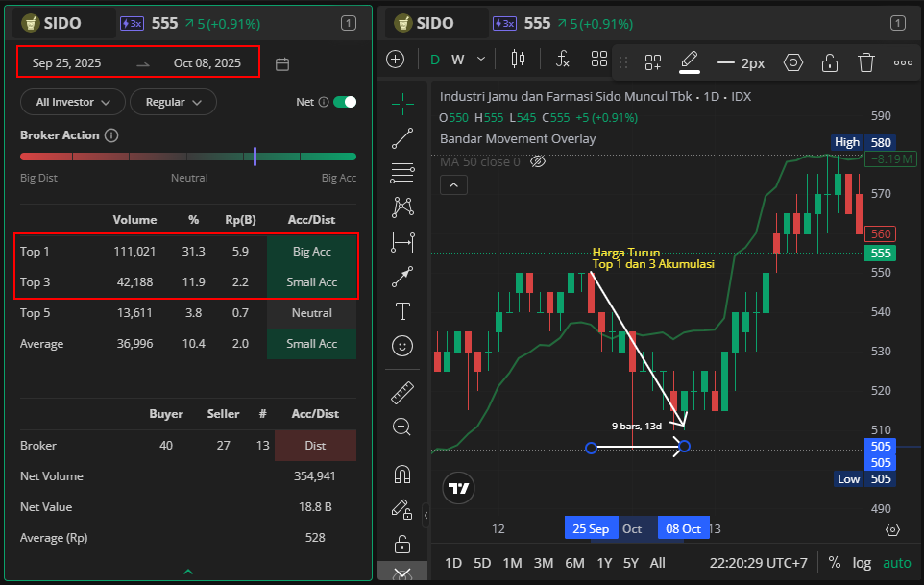
Task: Delete the drawing with trash icon
Action: point(866,62)
